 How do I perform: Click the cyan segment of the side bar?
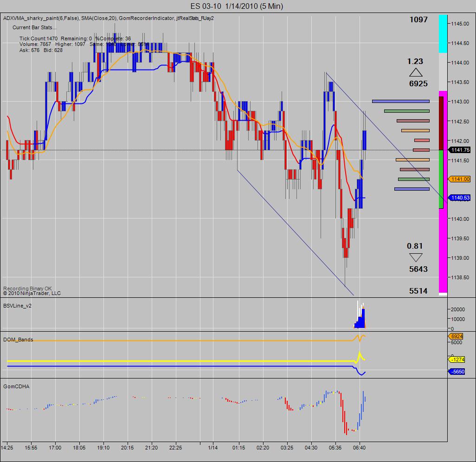point(443,34)
